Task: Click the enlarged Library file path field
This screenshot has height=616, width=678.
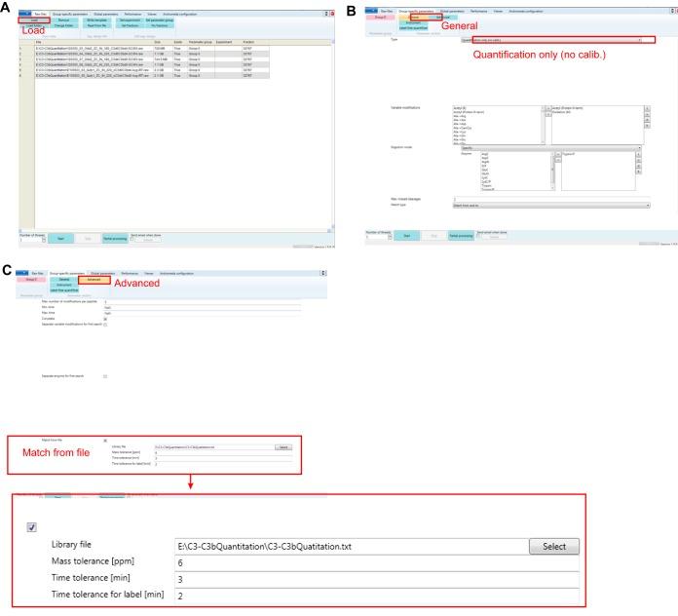Action: [349, 546]
